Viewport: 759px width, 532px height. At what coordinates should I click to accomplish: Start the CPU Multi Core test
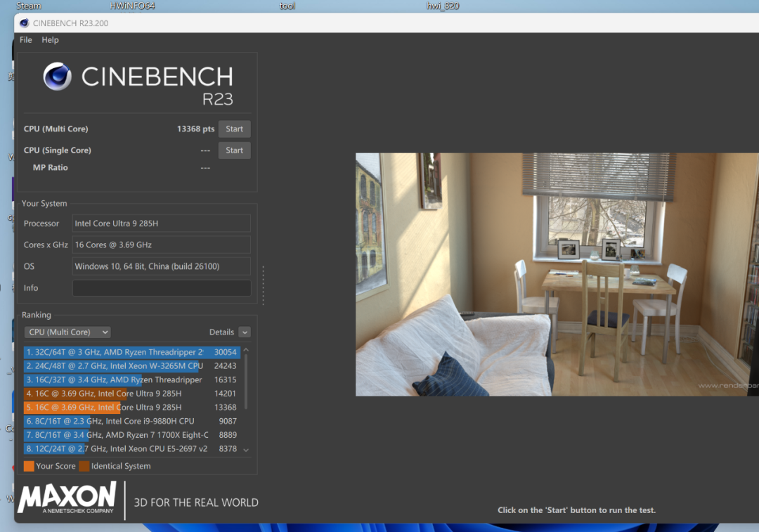click(x=234, y=129)
